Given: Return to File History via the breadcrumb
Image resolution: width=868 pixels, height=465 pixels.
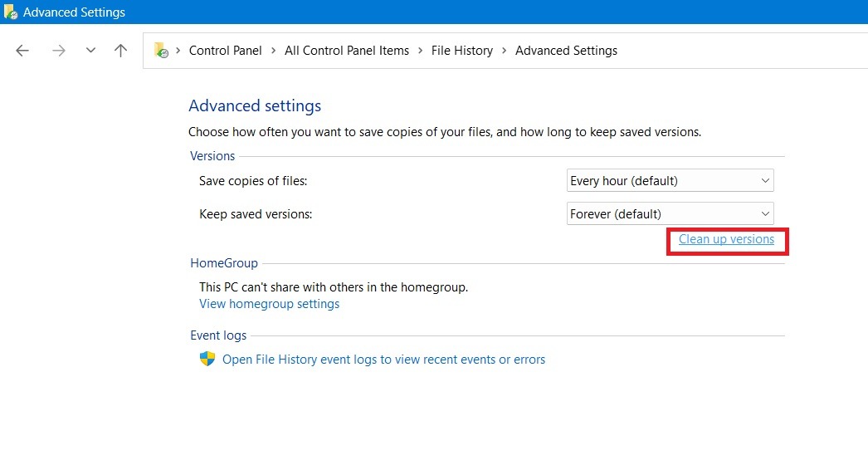Looking at the screenshot, I should click(x=461, y=51).
